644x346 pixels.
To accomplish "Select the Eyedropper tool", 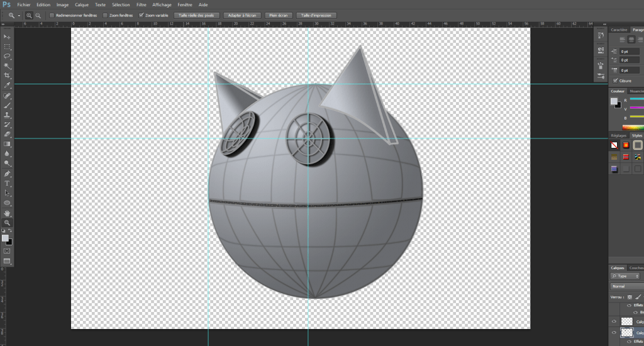I will (8, 84).
